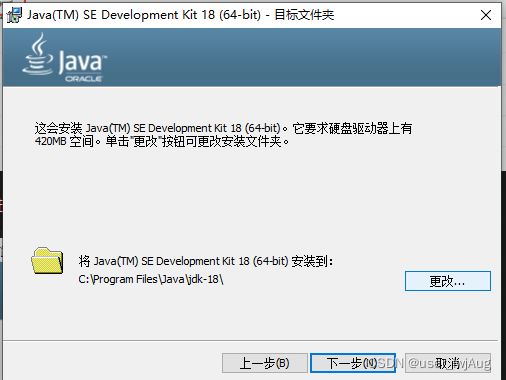Click the 更改... button to change install folder
Viewport: 506px width, 380px height.
(448, 281)
